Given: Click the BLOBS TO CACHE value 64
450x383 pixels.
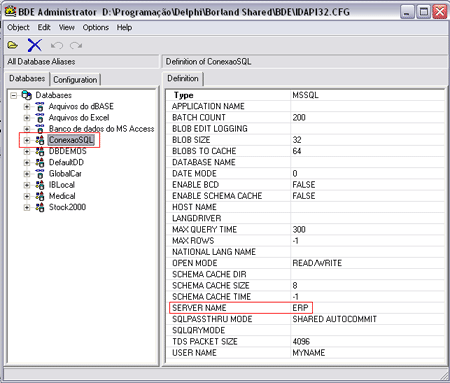Looking at the screenshot, I should click(297, 151).
